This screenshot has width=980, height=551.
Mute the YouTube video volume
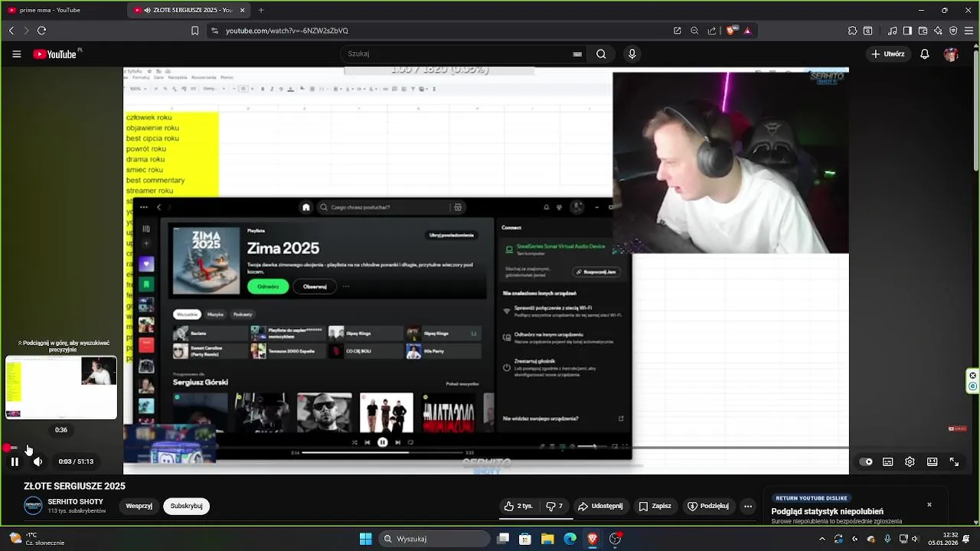point(38,461)
